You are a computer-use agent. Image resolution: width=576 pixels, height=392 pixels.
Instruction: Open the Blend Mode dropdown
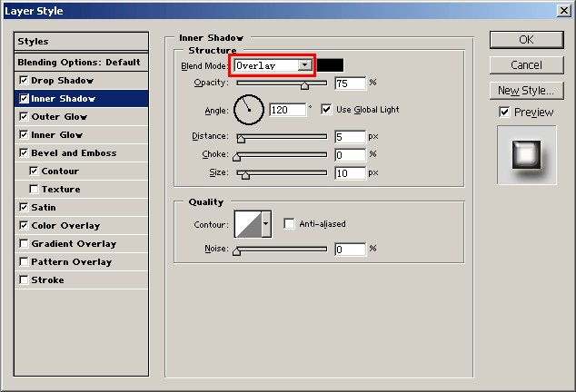(x=305, y=65)
